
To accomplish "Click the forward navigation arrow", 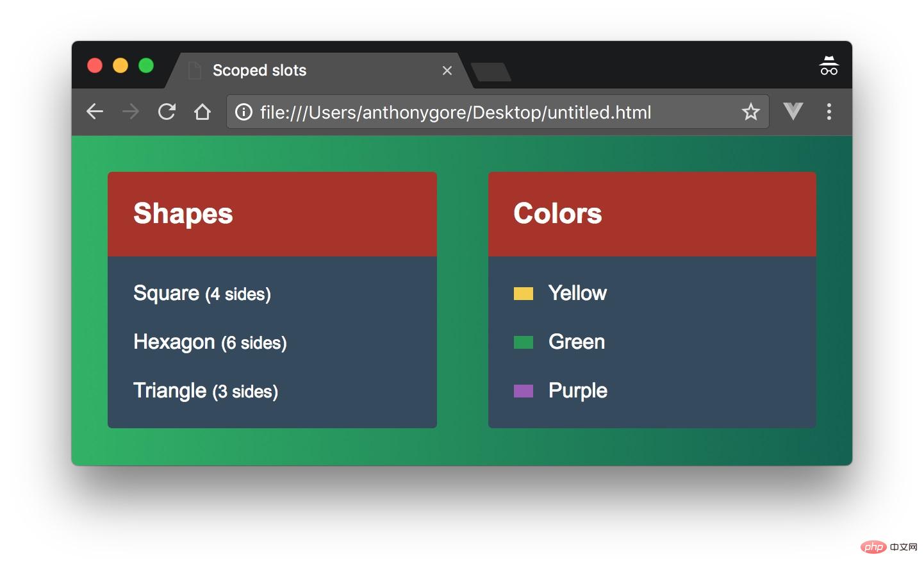I will tap(131, 112).
